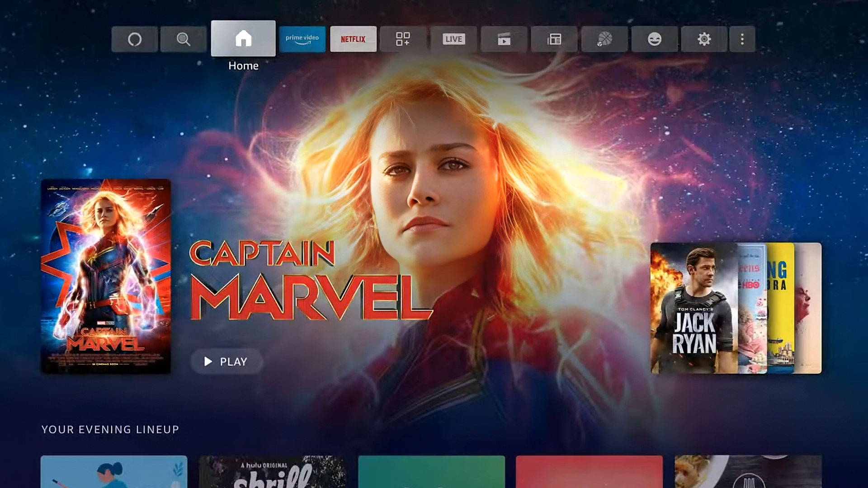Screen dimensions: 868x488
Task: Select the pale poster card at the stack's edge
Action: (x=808, y=308)
